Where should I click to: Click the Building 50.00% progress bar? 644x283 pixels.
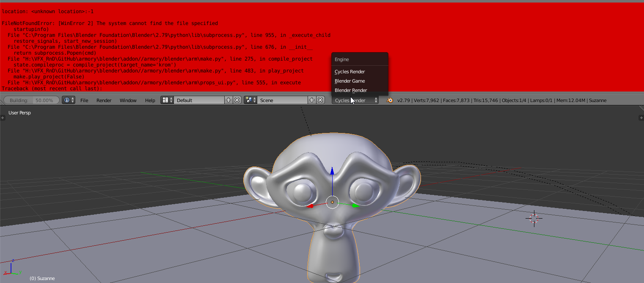pyautogui.click(x=31, y=100)
